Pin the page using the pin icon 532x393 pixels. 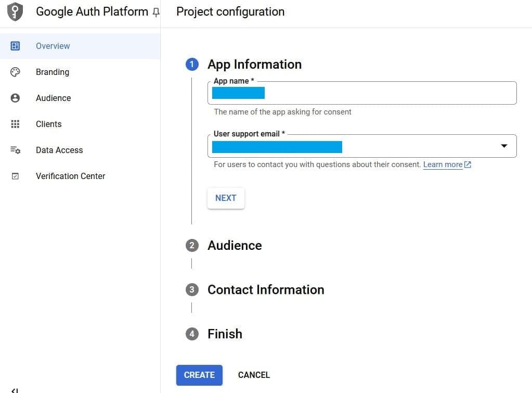point(155,12)
